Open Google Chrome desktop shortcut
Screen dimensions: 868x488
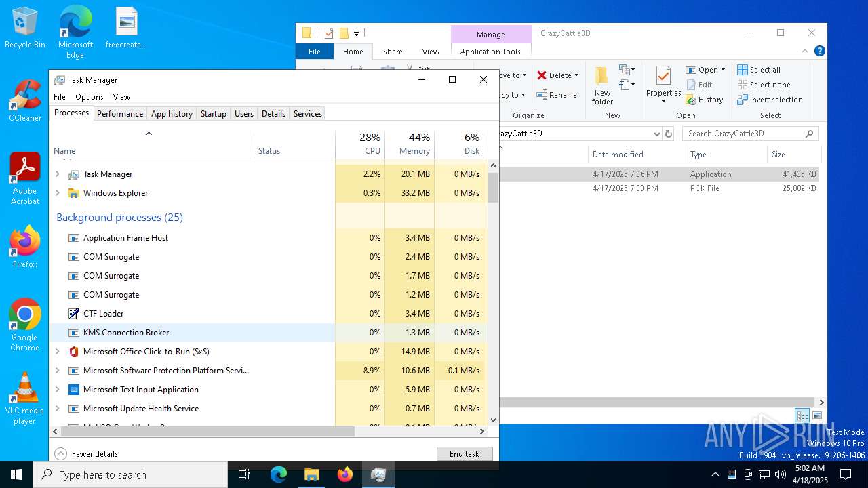[x=24, y=325]
